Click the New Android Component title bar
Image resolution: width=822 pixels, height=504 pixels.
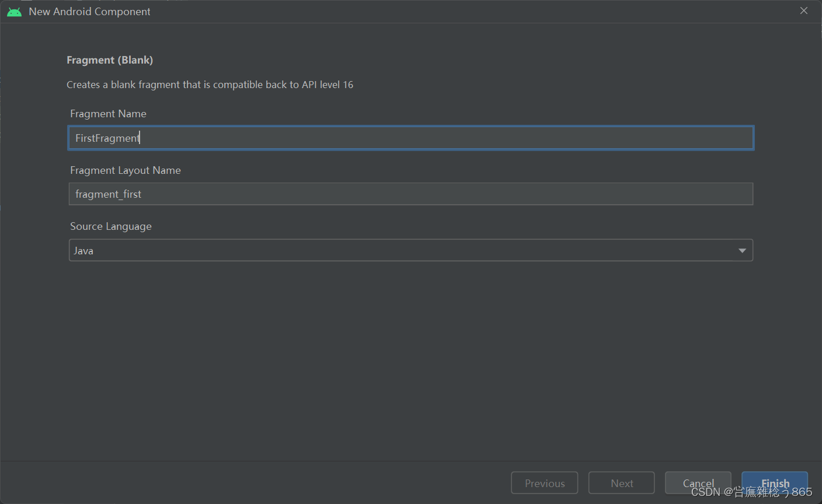point(89,11)
